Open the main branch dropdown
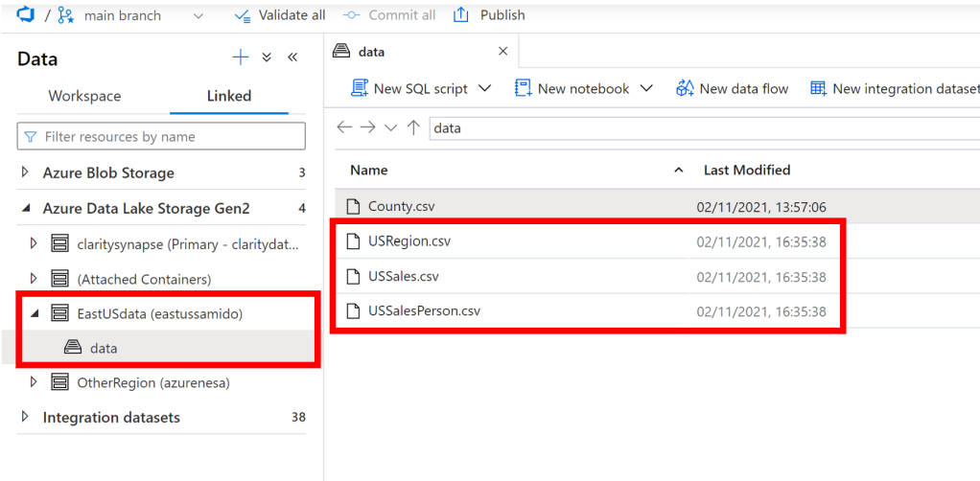Image resolution: width=980 pixels, height=481 pixels. pos(198,15)
